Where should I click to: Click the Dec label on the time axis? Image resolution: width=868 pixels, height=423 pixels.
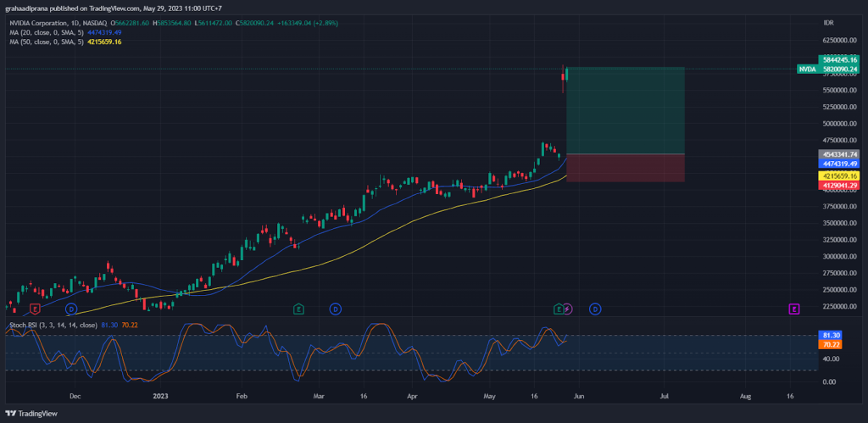tap(75, 397)
